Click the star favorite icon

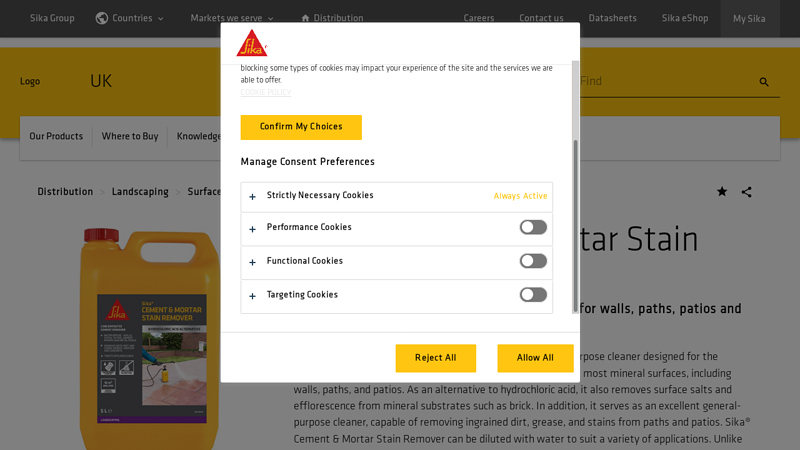(x=722, y=192)
